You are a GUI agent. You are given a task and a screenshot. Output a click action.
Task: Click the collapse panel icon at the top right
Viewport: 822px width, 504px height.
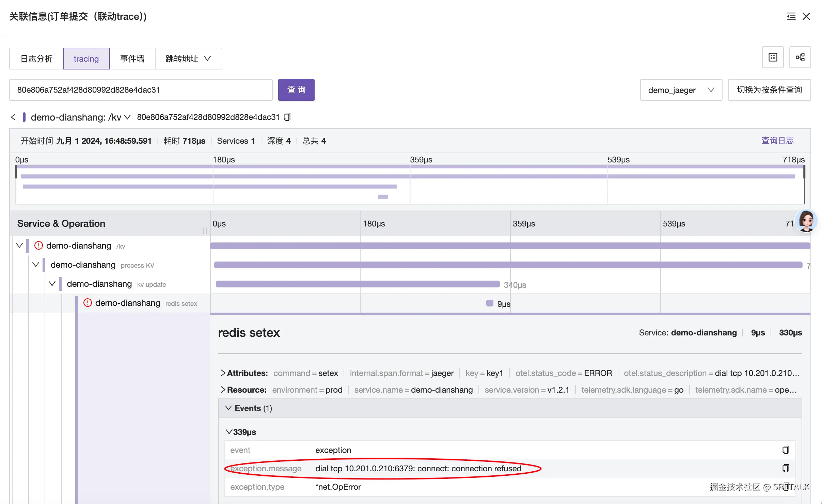791,16
